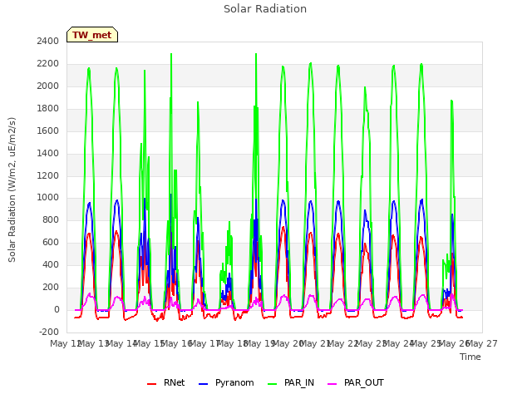Click the 2400 y-axis label

tap(48, 41)
